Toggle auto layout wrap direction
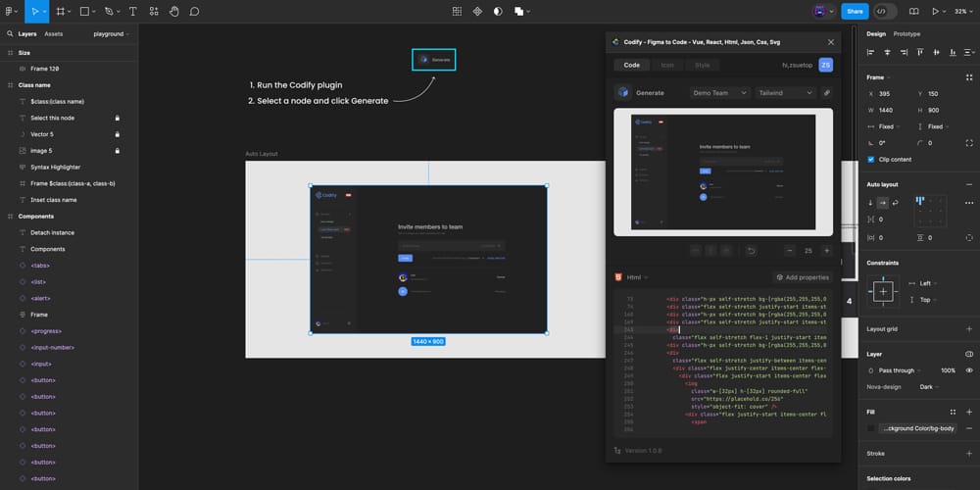Screen dimensions: 980x490 (x=895, y=203)
